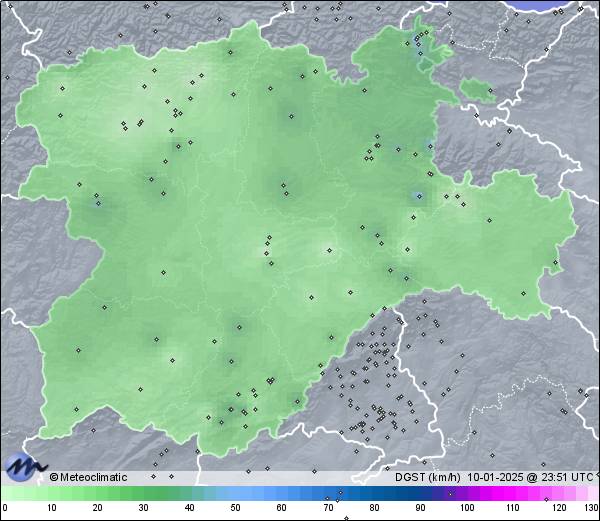
Task: Click the scale value 120
Action: (x=559, y=508)
